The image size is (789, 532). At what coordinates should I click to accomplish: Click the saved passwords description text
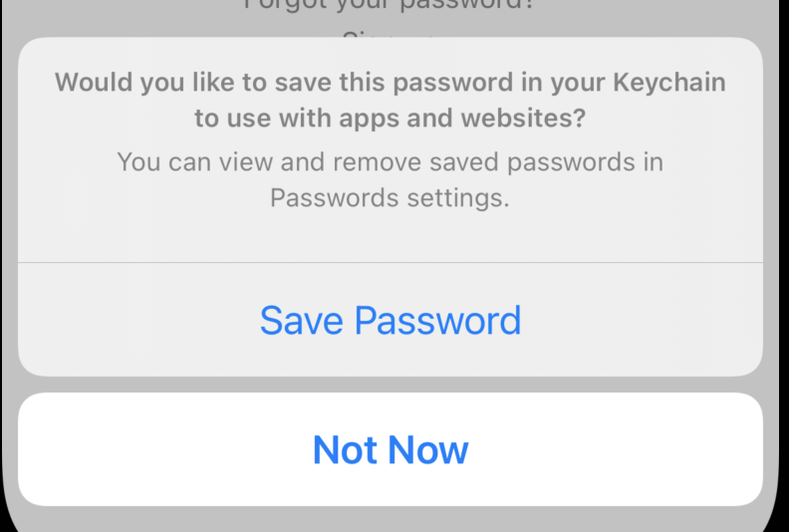click(391, 179)
